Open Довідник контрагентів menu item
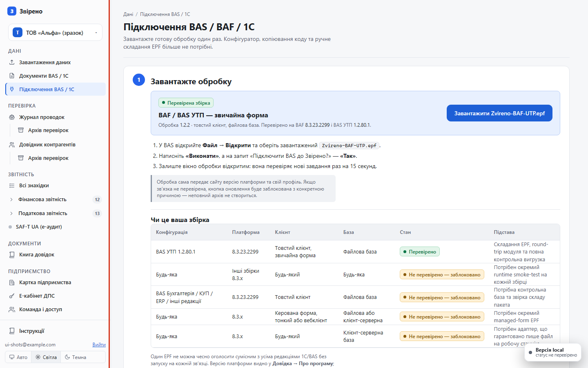 [x=56, y=145]
